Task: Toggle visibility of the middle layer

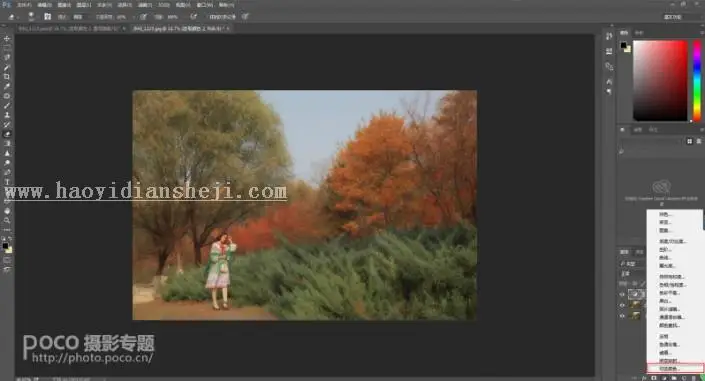Action: 622,305
